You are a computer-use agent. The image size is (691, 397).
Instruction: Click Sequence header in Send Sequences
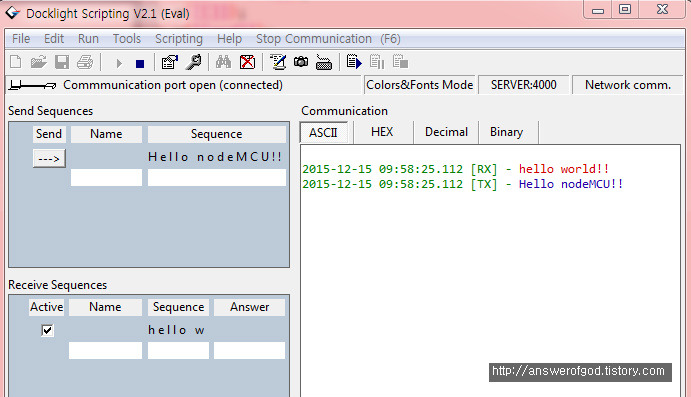(x=216, y=134)
